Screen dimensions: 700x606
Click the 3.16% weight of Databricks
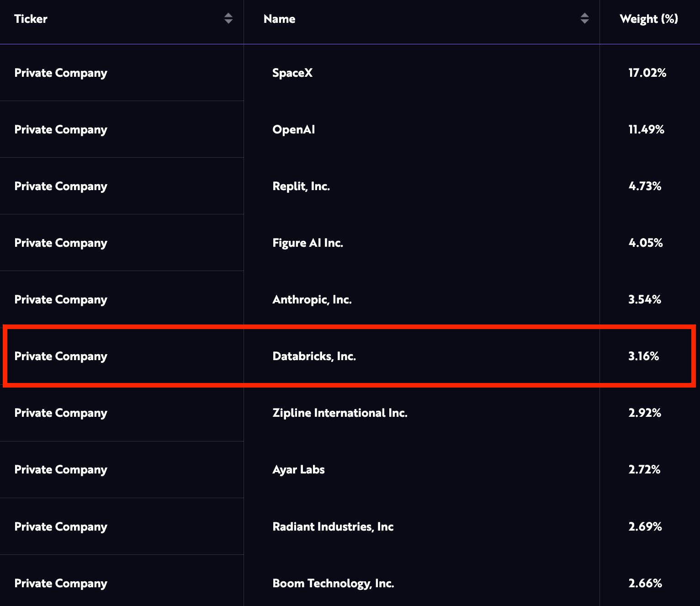[643, 356]
